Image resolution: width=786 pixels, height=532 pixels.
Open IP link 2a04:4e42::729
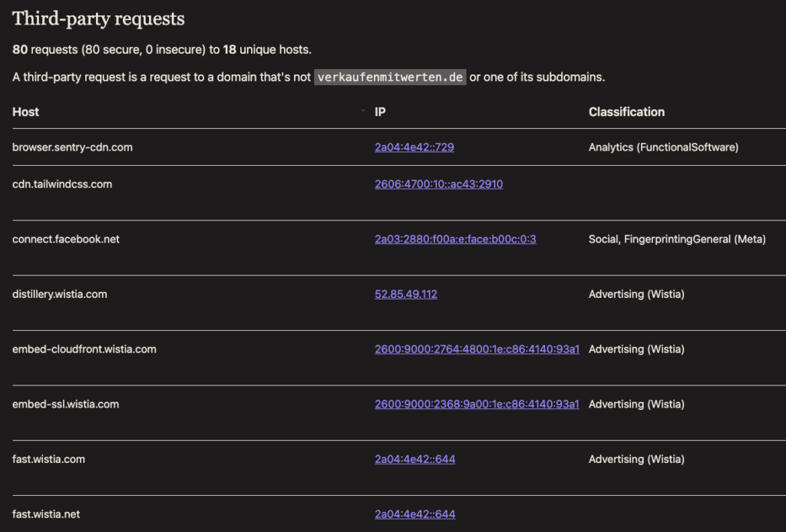coord(414,147)
